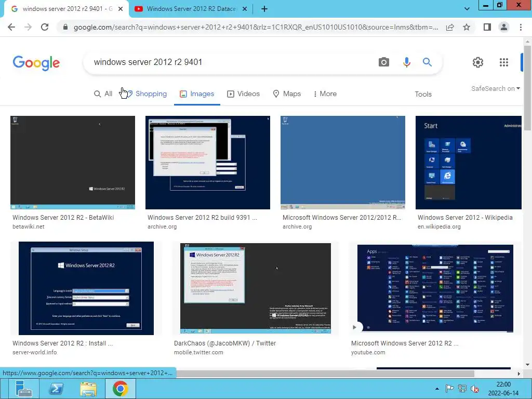Image resolution: width=532 pixels, height=399 pixels.
Task: Activate the Windows Server 2012 R2 Datacenter YouTube tab
Action: pyautogui.click(x=191, y=9)
